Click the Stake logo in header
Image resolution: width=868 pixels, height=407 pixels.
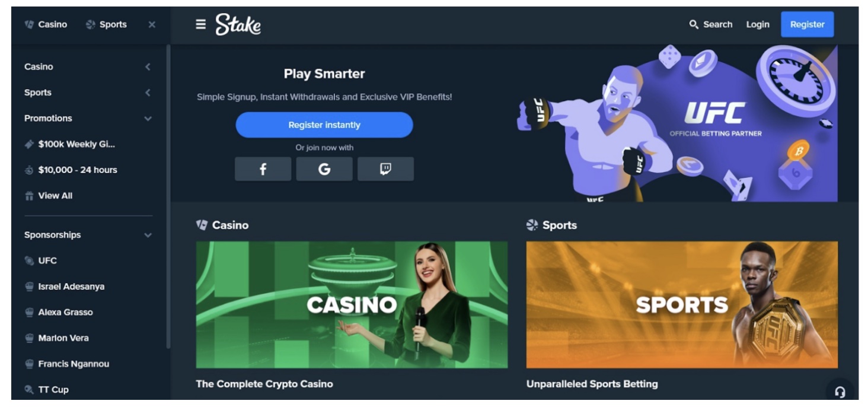point(238,24)
